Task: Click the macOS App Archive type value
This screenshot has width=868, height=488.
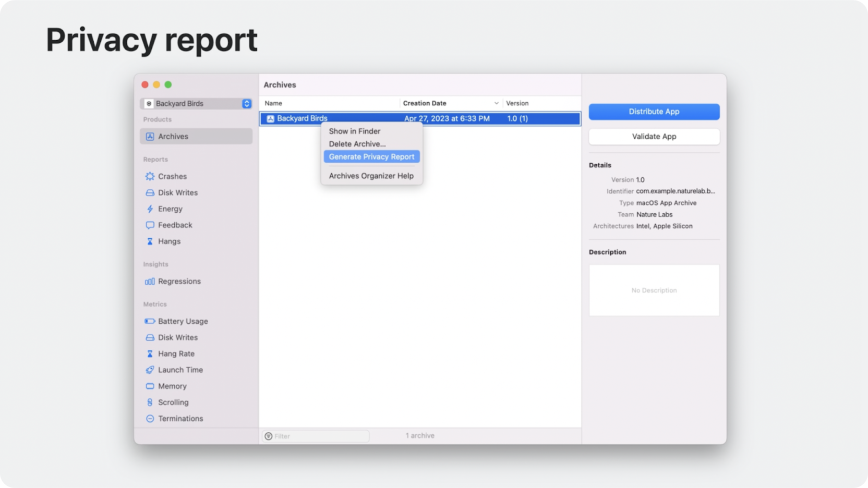Action: click(x=666, y=203)
